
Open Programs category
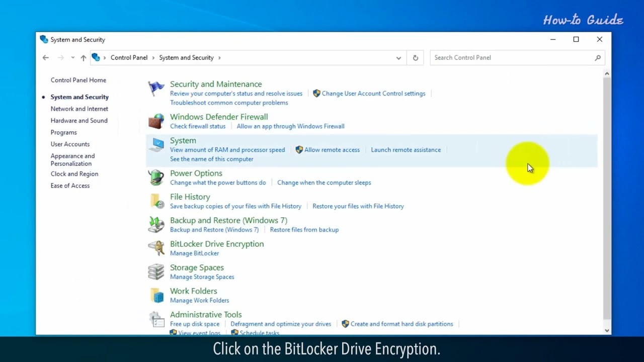[63, 132]
